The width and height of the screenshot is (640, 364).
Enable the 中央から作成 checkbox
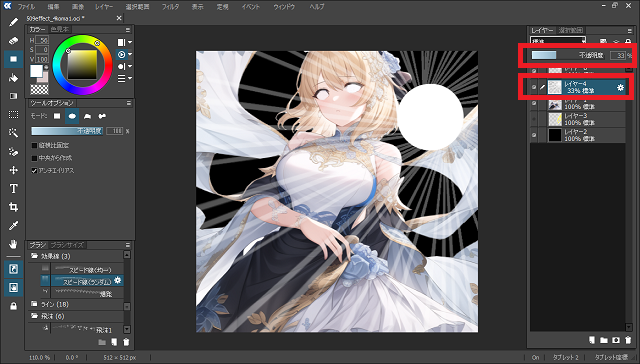click(34, 158)
